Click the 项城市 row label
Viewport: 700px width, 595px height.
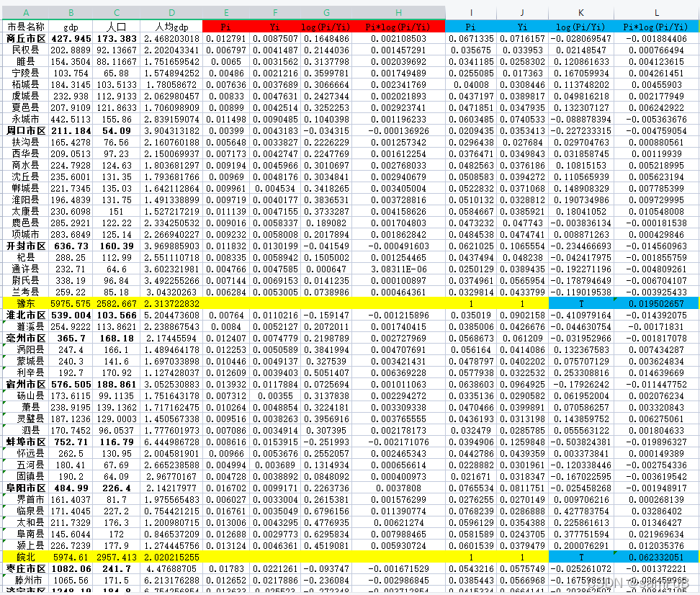[26, 235]
